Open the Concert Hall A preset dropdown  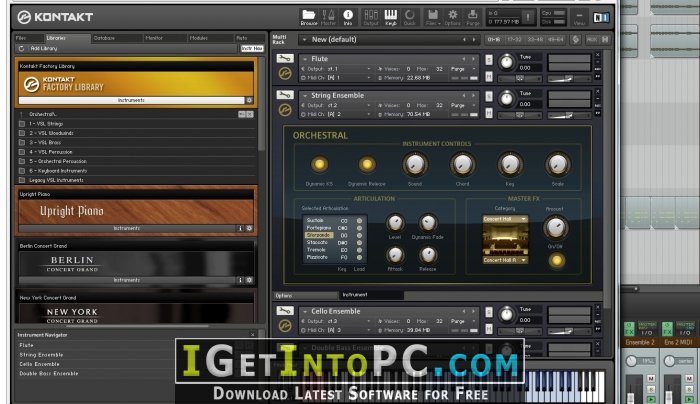(505, 260)
